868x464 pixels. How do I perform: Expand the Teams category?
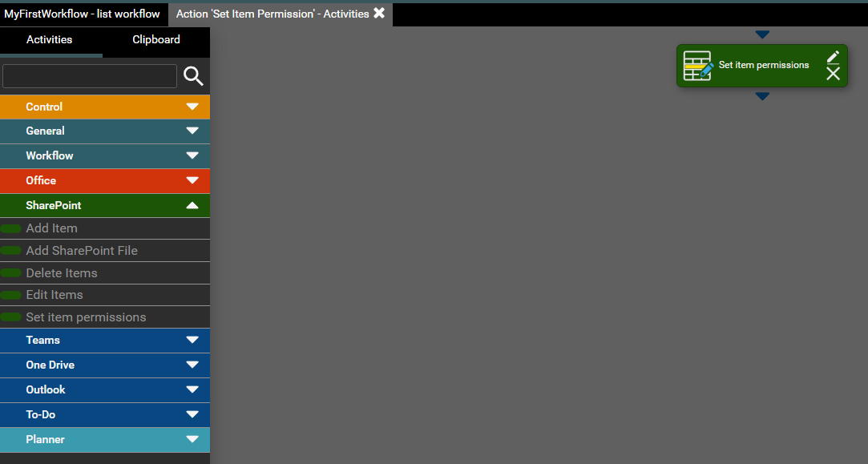pyautogui.click(x=192, y=340)
